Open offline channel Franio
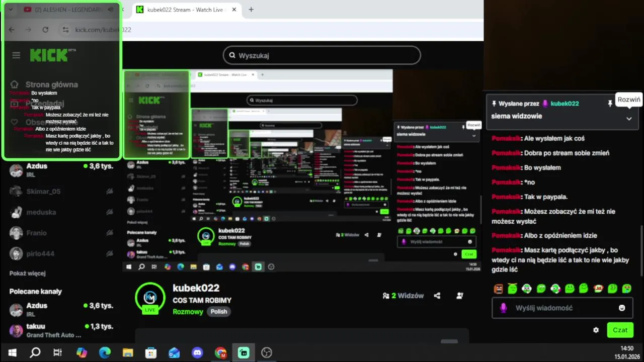 pos(61,233)
